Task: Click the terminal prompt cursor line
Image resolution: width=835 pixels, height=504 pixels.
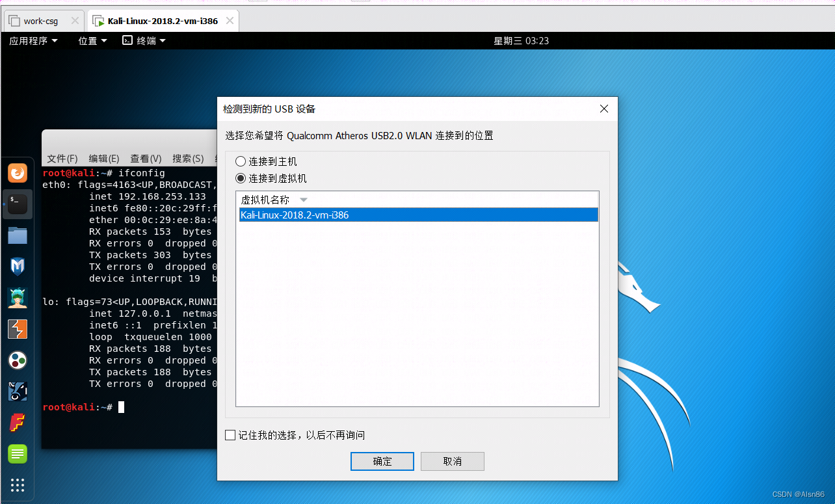Action: pos(83,407)
